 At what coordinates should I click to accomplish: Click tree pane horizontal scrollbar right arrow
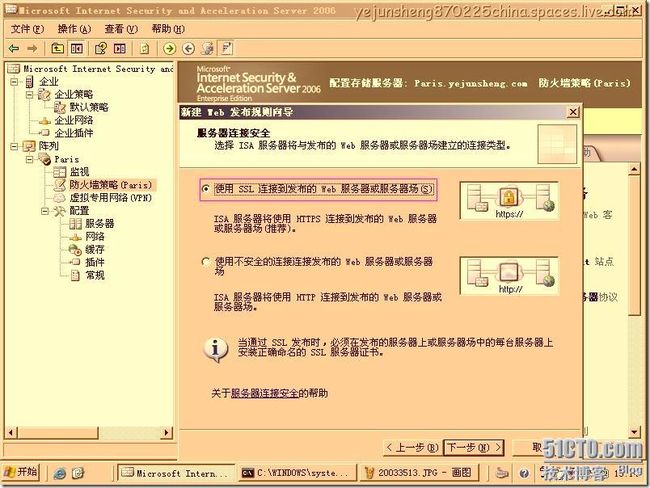point(167,433)
